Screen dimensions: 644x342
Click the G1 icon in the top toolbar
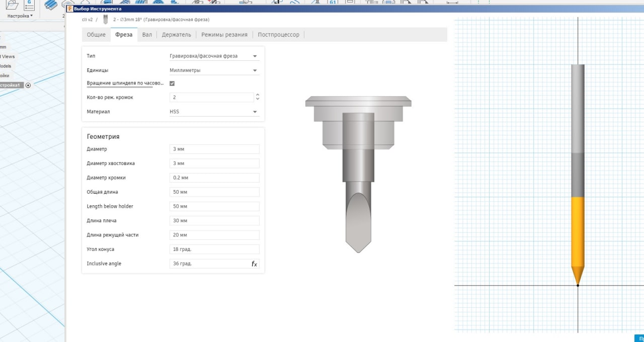click(x=333, y=2)
